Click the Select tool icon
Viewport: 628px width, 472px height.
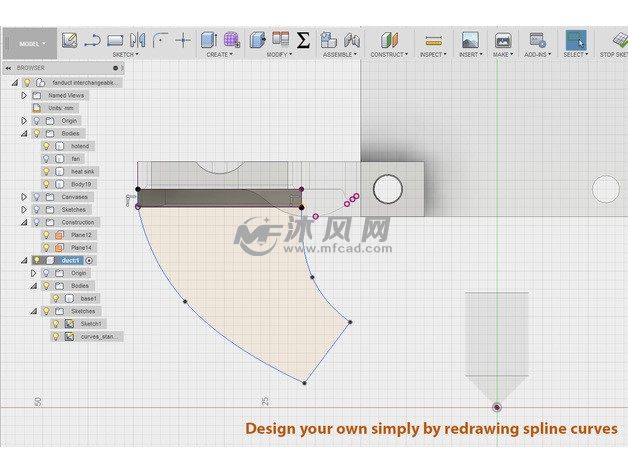(575, 40)
